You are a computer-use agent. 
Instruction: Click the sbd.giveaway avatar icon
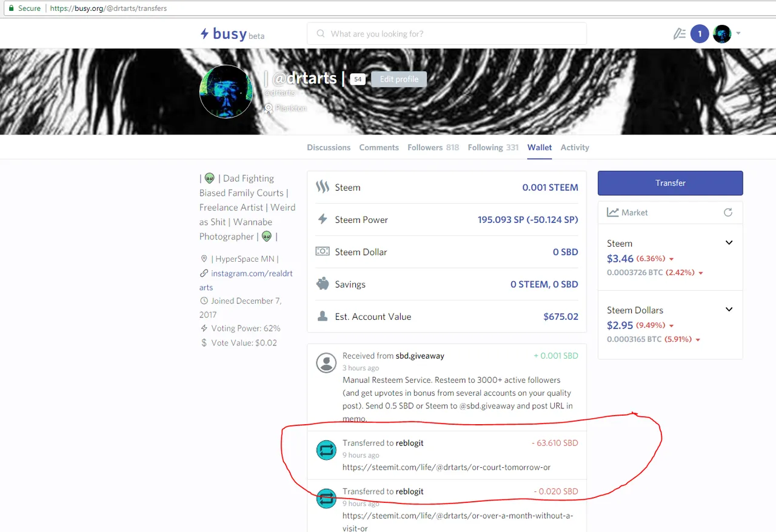327,362
